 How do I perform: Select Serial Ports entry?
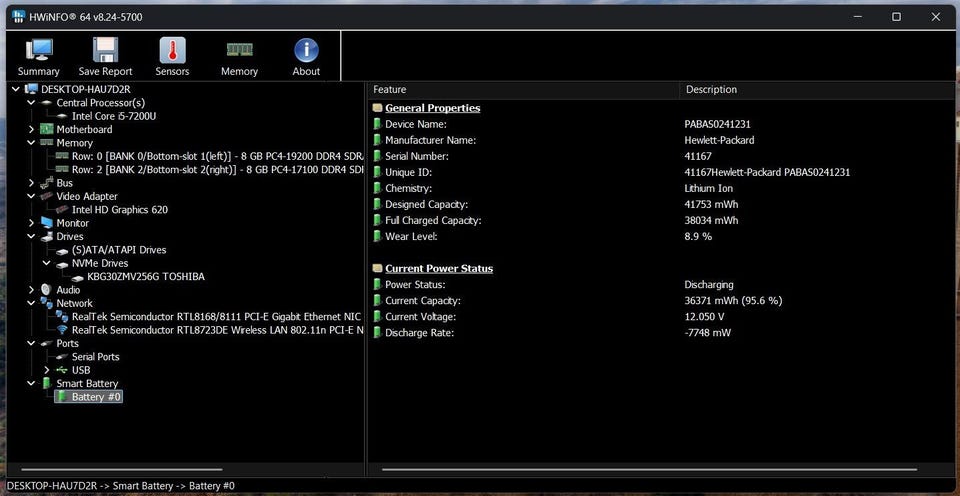point(96,356)
